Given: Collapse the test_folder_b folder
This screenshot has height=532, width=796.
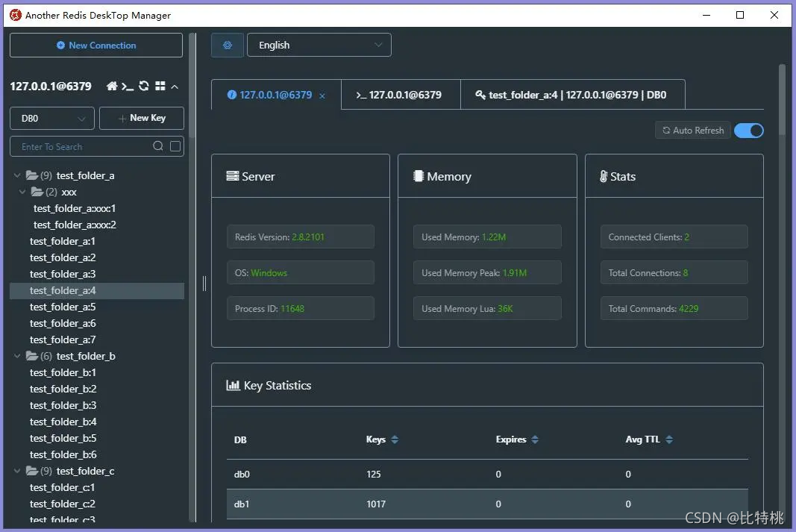Looking at the screenshot, I should pos(17,357).
